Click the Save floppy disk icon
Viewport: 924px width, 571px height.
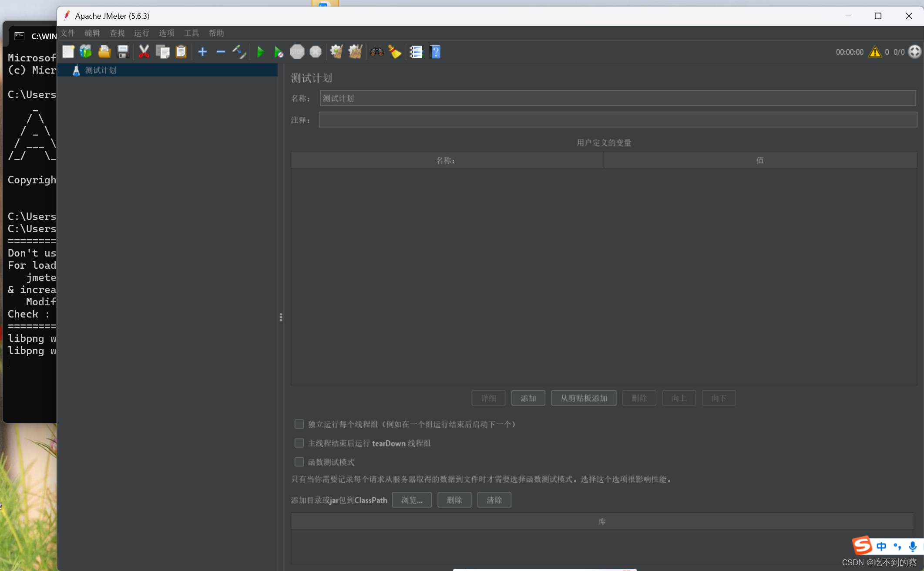click(x=123, y=52)
